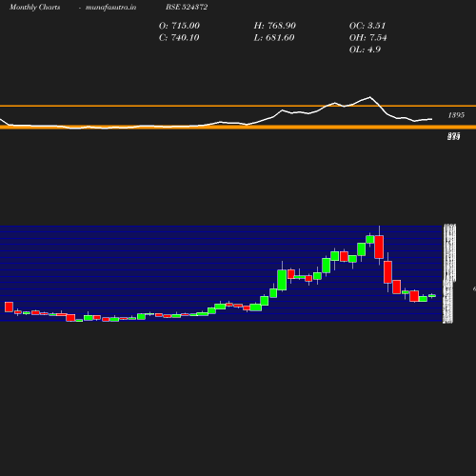Click the munafasutra.in site label

pos(110,8)
